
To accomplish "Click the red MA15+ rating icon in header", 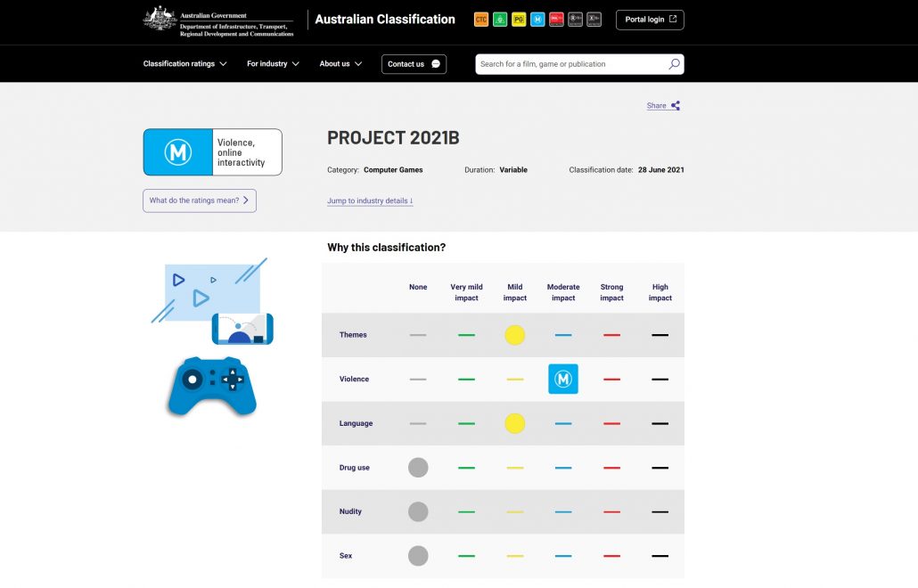I will 556,20.
